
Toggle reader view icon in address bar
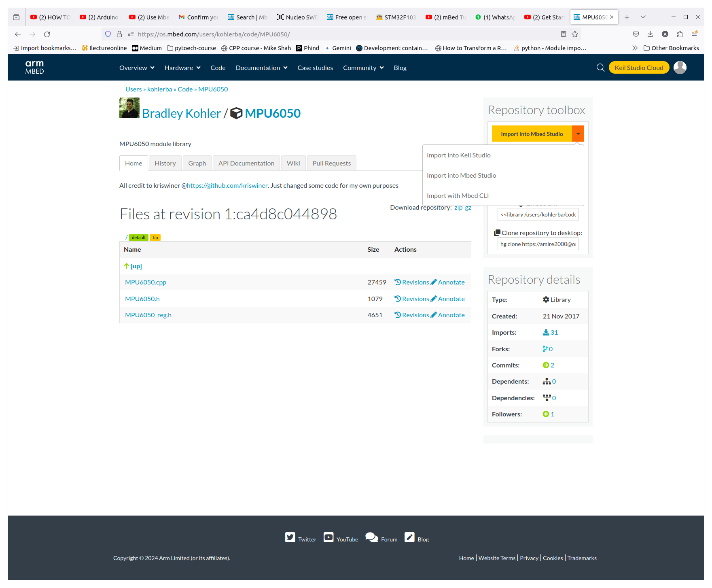coord(564,34)
